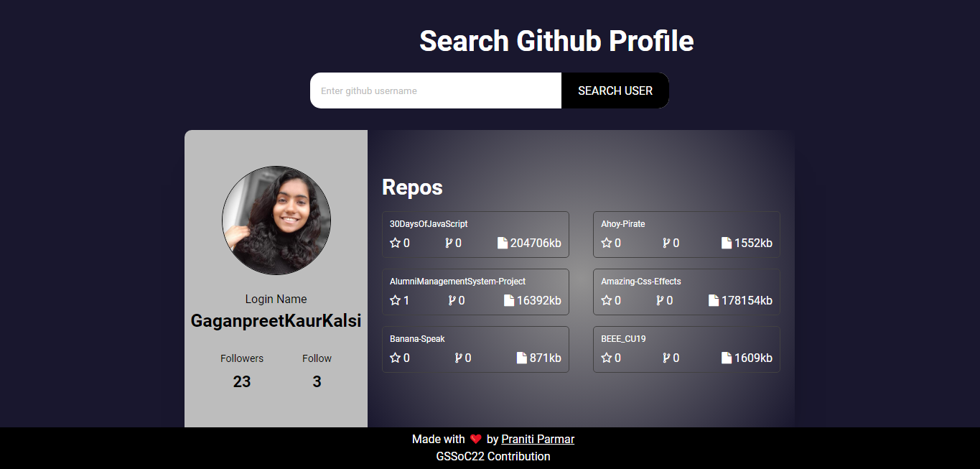Click fork icon on Ahoy-Pirate repo
Screen dimensions: 980x469
point(666,243)
